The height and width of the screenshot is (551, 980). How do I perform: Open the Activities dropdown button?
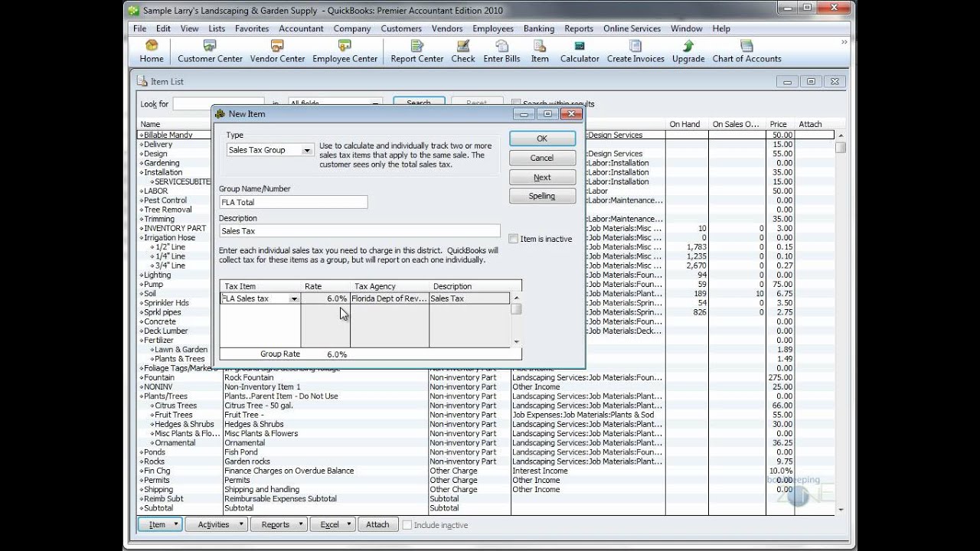click(217, 524)
